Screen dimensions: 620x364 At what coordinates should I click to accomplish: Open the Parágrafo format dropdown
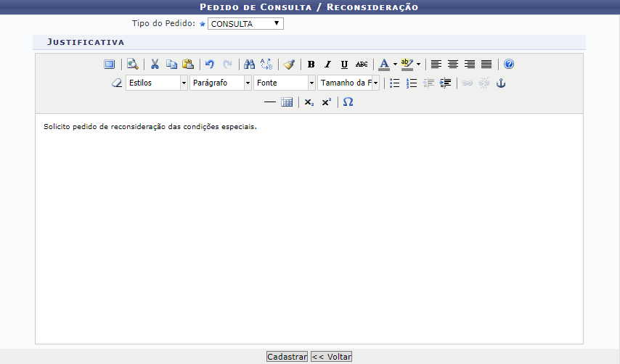coord(248,83)
